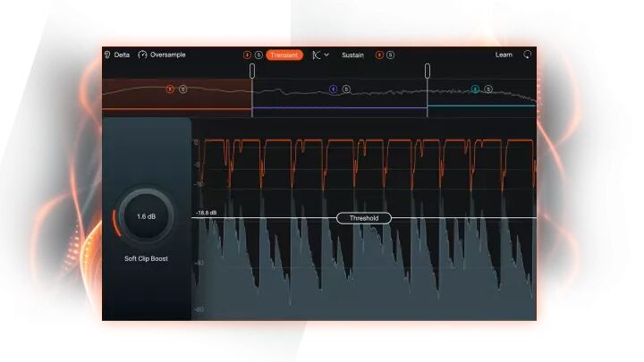Click the low-mid crossover handle

click(252, 70)
